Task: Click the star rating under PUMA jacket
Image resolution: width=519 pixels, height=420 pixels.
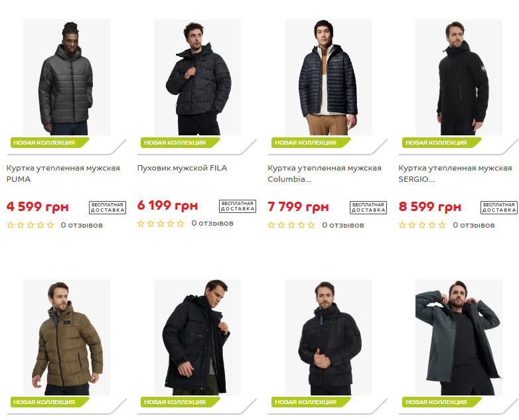Action: click(31, 225)
